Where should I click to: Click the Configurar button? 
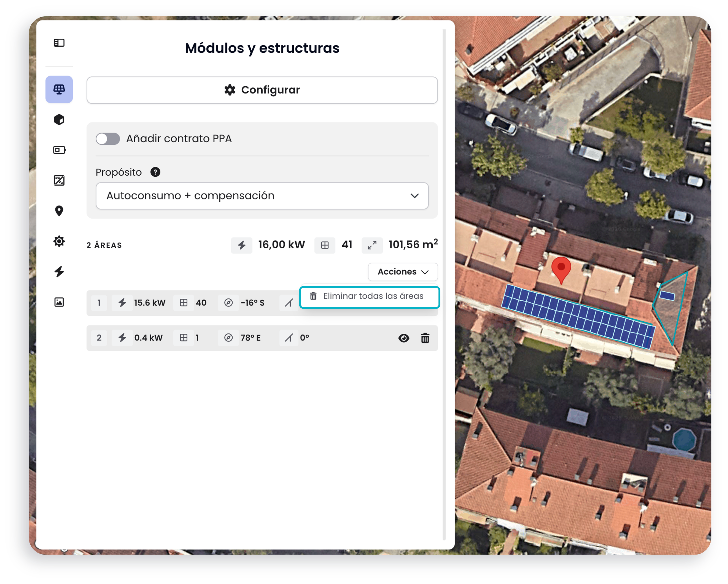point(262,90)
